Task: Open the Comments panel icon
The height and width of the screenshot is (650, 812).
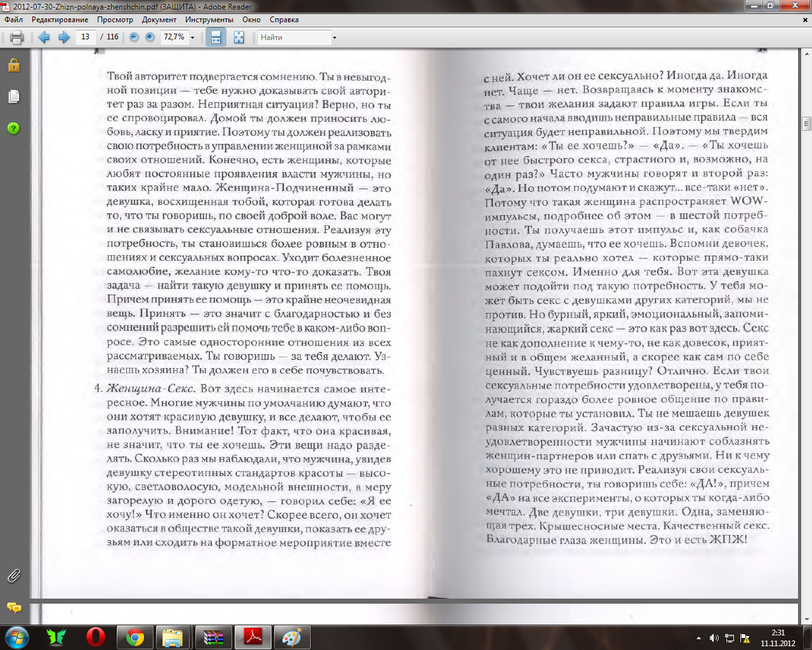Action: pyautogui.click(x=13, y=608)
